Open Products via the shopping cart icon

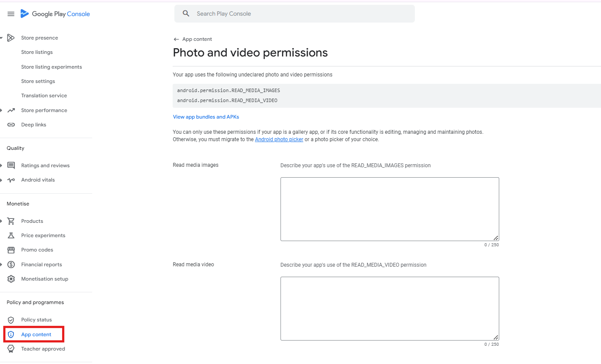tap(11, 221)
